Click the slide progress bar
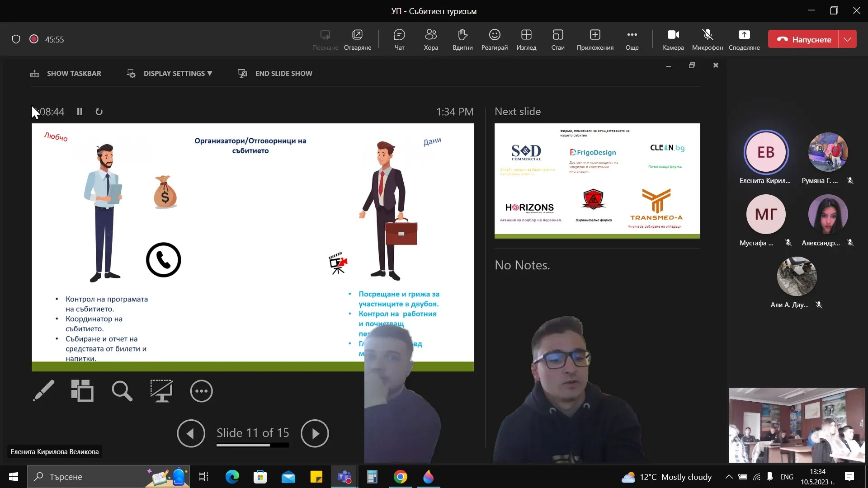The height and width of the screenshot is (488, 868). 253,445
